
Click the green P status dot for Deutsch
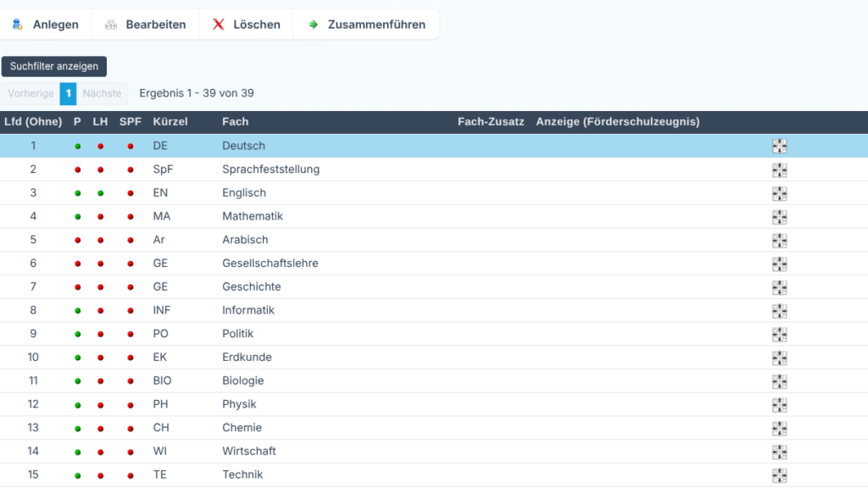click(x=77, y=147)
